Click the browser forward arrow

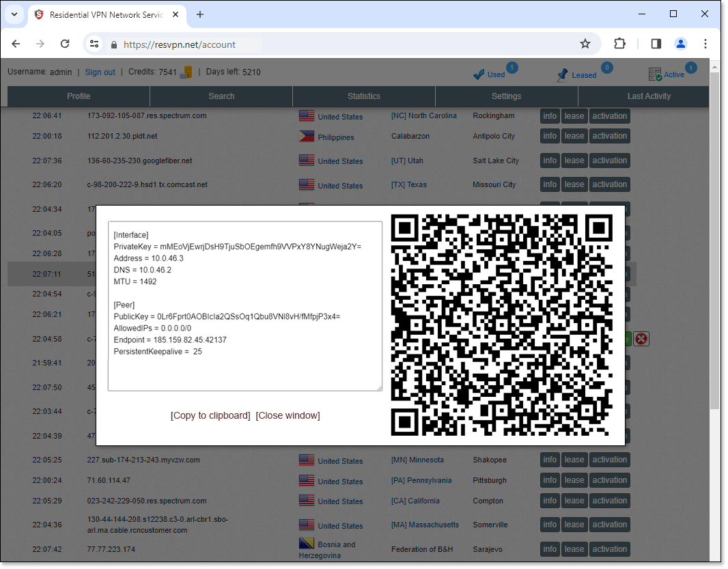[x=40, y=44]
